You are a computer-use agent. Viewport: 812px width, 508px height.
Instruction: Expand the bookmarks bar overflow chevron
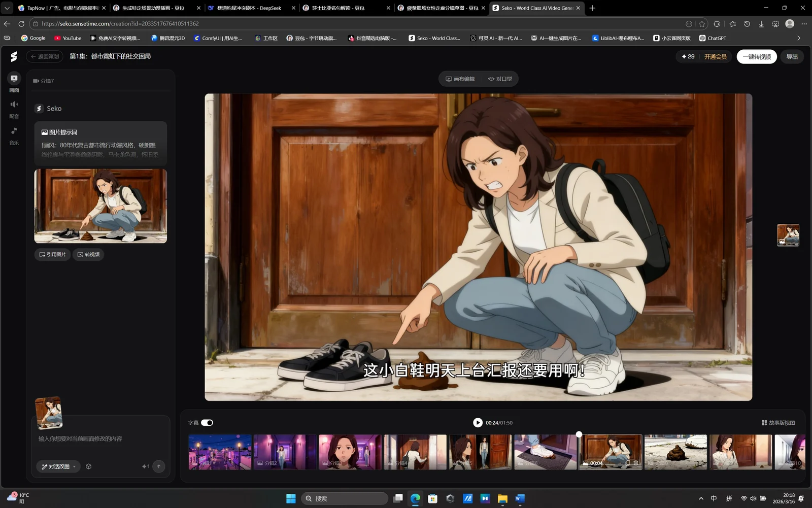(x=799, y=38)
